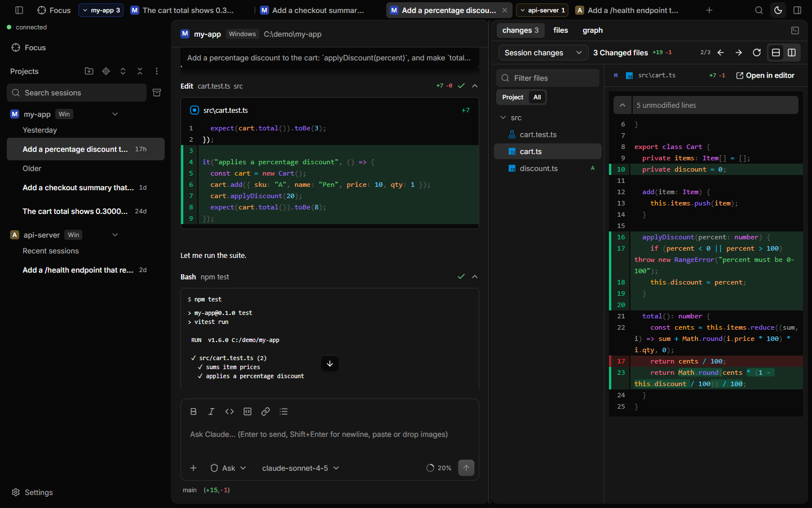The width and height of the screenshot is (812, 508).
Task: Click Focus in the left sidebar
Action: [x=29, y=47]
